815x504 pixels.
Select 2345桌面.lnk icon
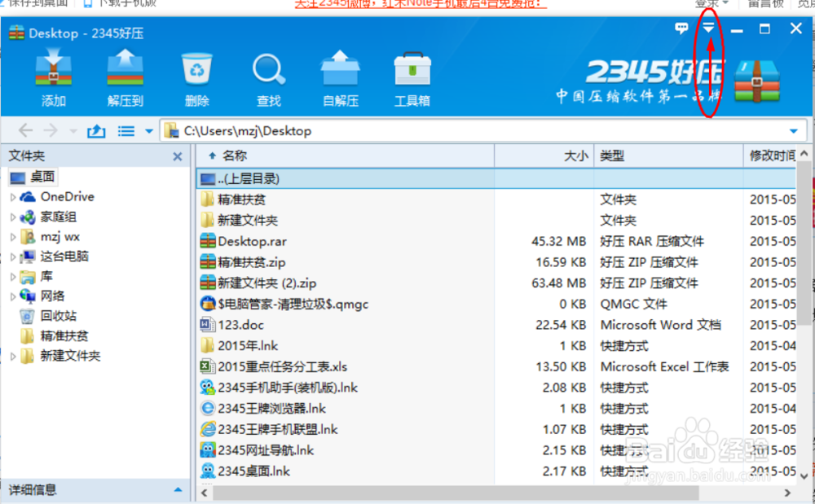(208, 471)
